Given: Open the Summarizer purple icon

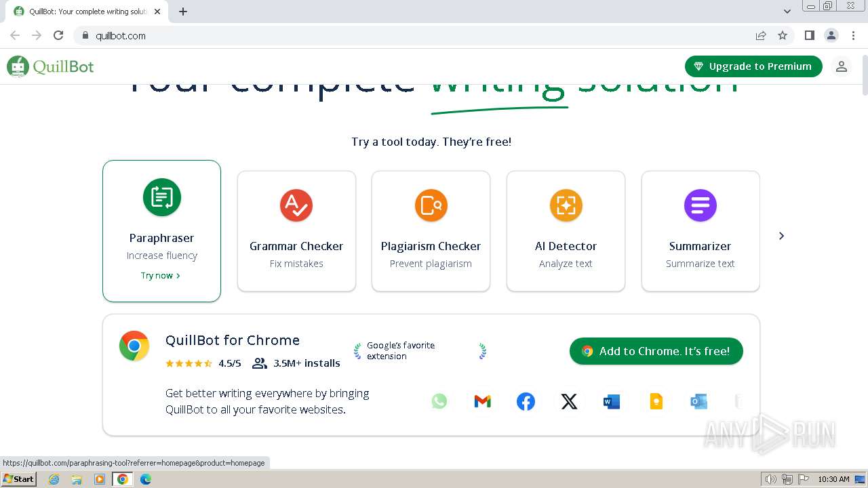Looking at the screenshot, I should point(701,205).
